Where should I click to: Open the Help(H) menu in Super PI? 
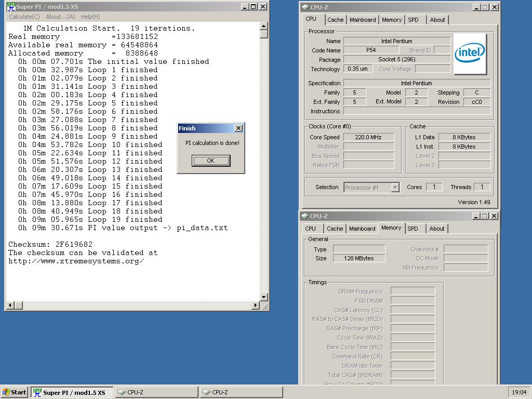[x=90, y=17]
